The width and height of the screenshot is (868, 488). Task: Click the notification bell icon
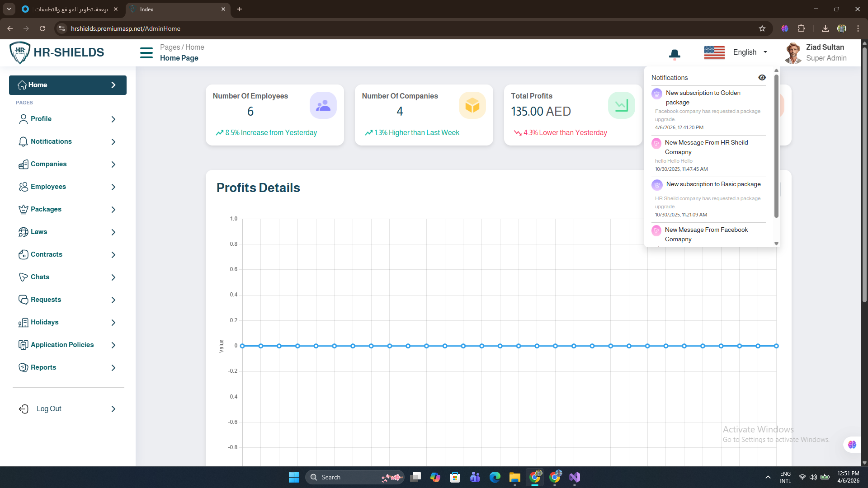pyautogui.click(x=675, y=54)
